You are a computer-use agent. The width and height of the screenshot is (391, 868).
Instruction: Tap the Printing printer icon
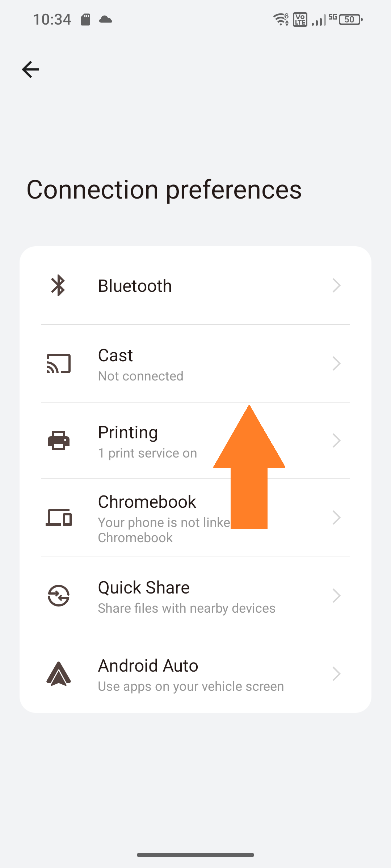[59, 441]
